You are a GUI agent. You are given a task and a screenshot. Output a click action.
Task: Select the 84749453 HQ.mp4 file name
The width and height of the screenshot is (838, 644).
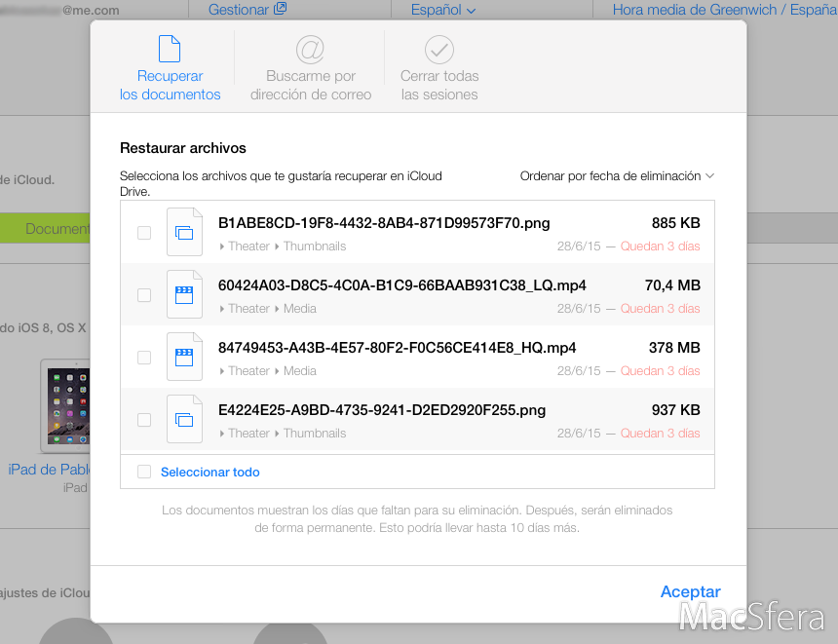point(397,348)
